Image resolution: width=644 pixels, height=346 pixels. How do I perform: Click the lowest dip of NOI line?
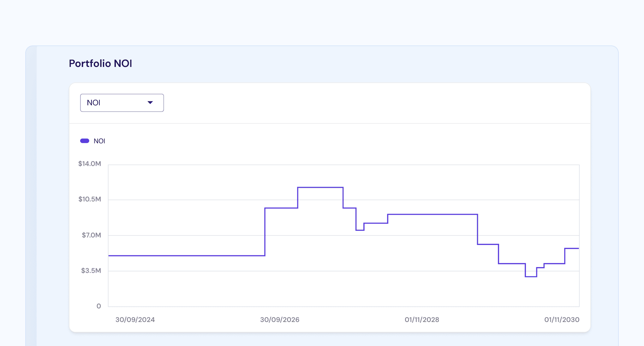[531, 277]
